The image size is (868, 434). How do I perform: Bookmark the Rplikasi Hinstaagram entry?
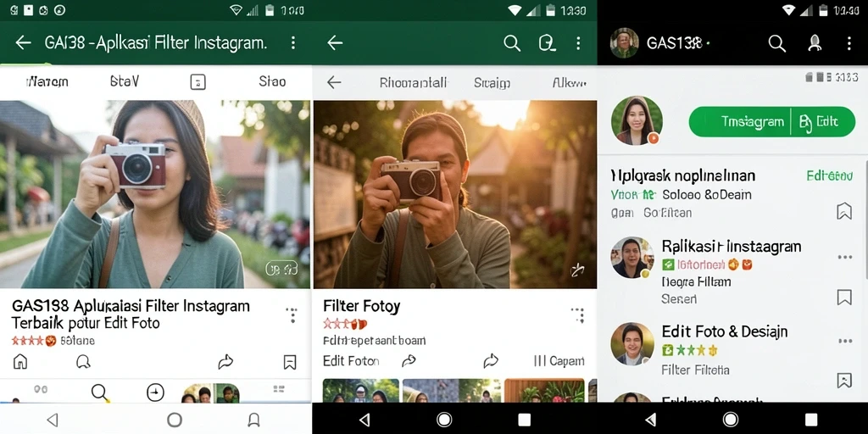point(843,298)
